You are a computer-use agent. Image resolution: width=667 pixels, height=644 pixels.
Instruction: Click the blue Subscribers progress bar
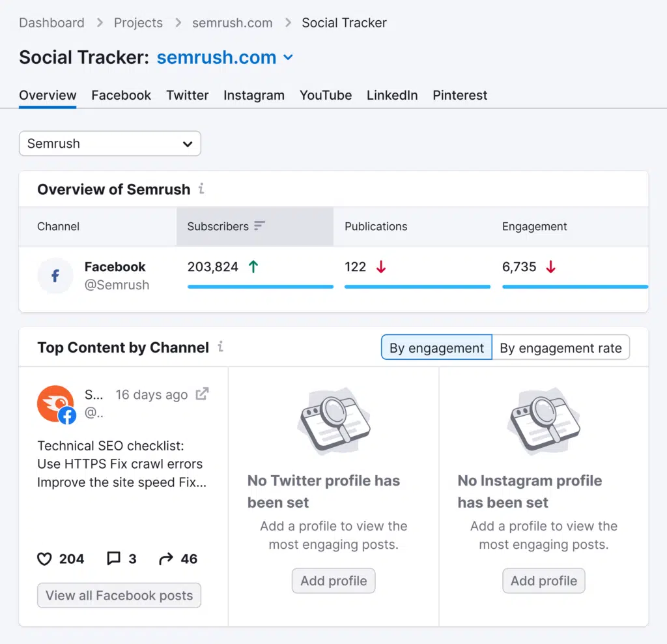260,286
